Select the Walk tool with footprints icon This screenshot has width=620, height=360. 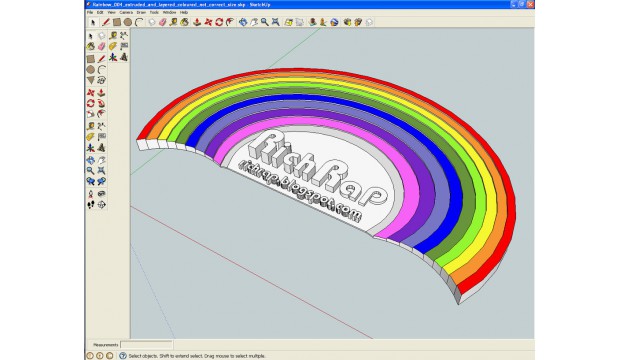point(91,205)
